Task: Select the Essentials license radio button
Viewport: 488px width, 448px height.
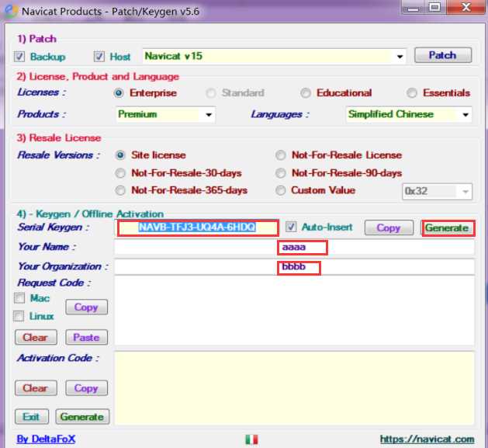Action: 412,93
